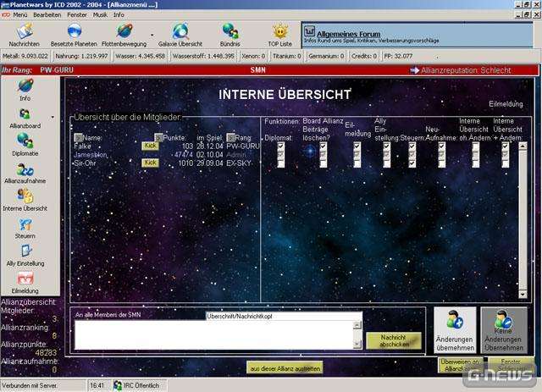Open the Info menu in menu bar
Image resolution: width=542 pixels, height=392 pixels.
(x=119, y=15)
